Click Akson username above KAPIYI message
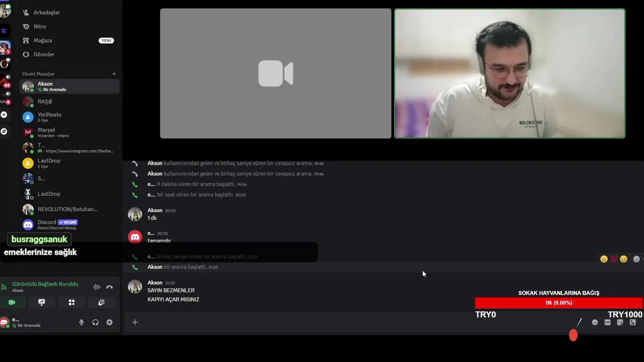The height and width of the screenshot is (362, 644). coord(155,283)
